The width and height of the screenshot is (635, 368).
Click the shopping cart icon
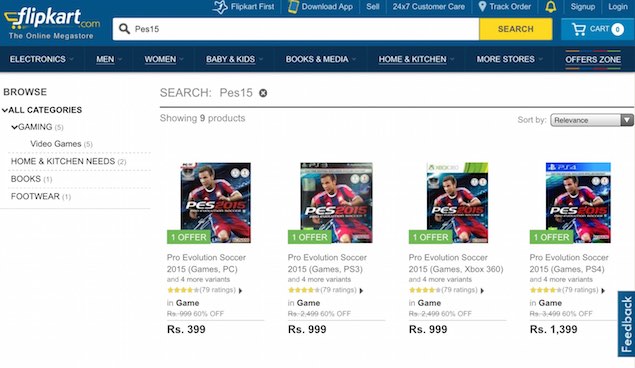click(578, 29)
